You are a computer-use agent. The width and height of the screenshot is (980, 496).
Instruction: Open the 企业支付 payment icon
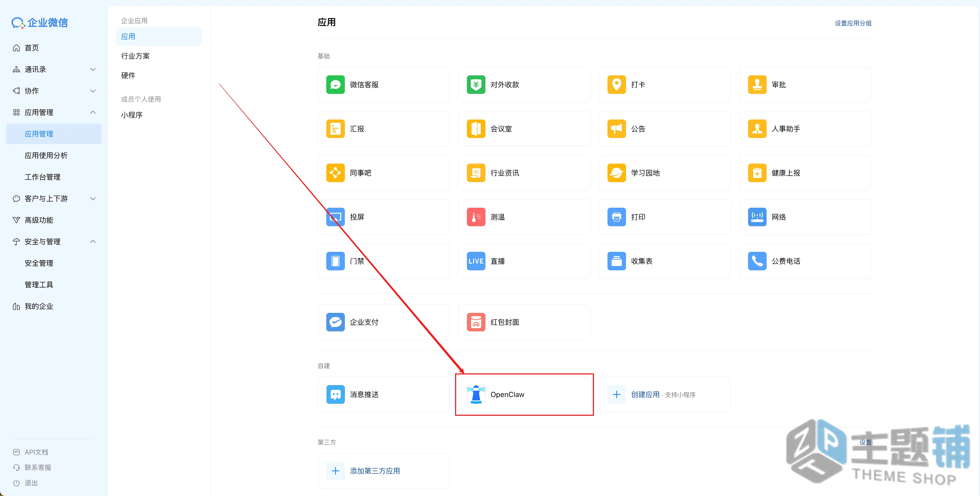pos(335,322)
